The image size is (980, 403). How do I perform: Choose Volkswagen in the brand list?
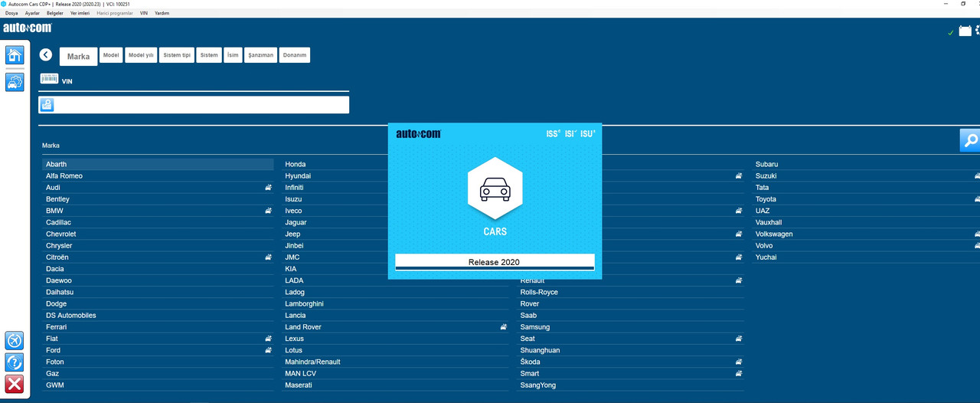pyautogui.click(x=774, y=234)
